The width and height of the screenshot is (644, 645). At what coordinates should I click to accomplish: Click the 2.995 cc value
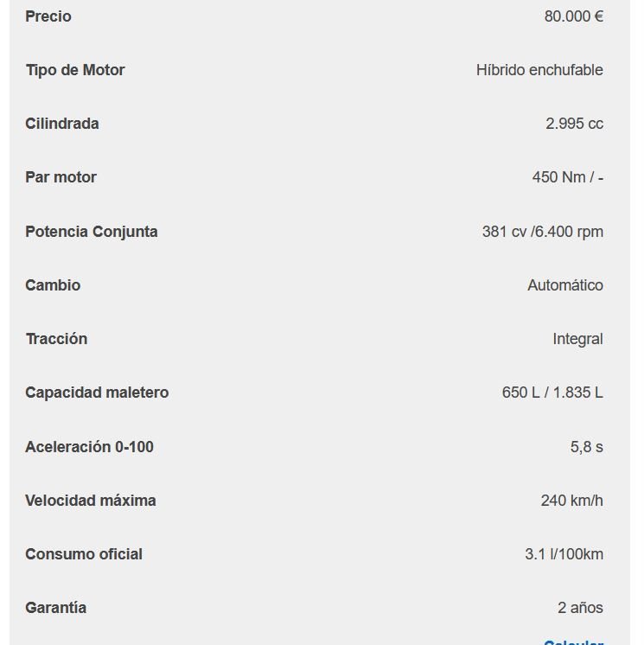pos(575,124)
